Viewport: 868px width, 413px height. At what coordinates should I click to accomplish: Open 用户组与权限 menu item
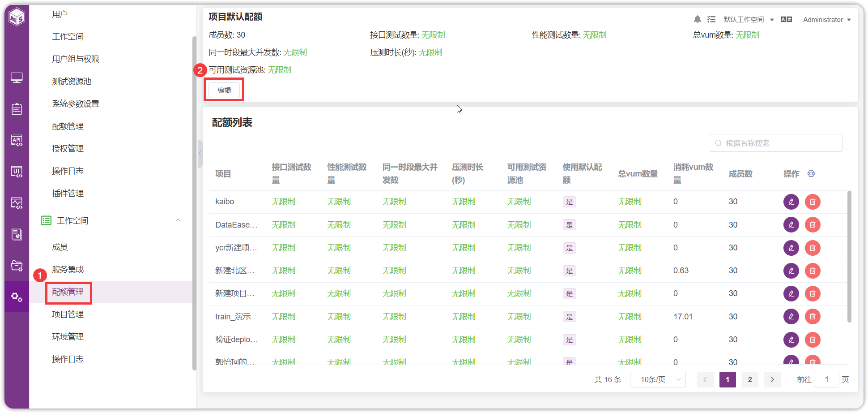76,59
